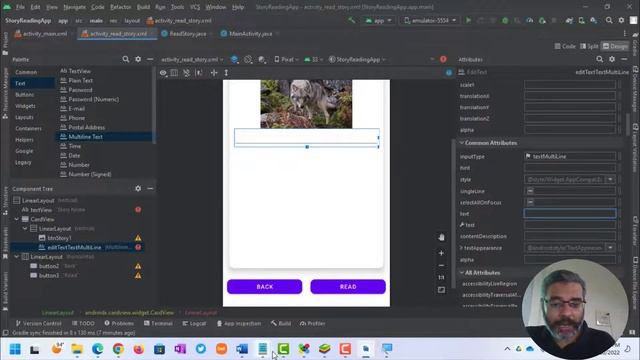Select button2 in Component Tree
640x360 pixels.
[49, 266]
